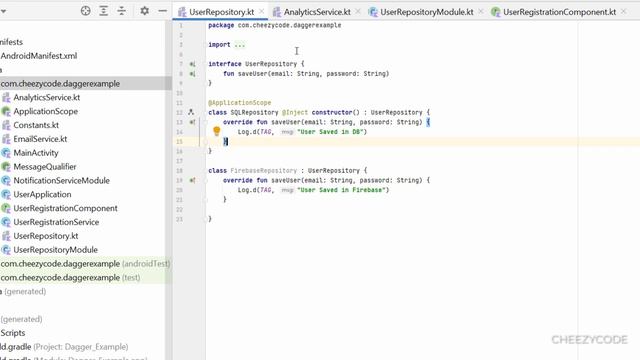This screenshot has width=640, height=360.
Task: Open AnalyticsService.kt from project tree
Action: click(47, 98)
